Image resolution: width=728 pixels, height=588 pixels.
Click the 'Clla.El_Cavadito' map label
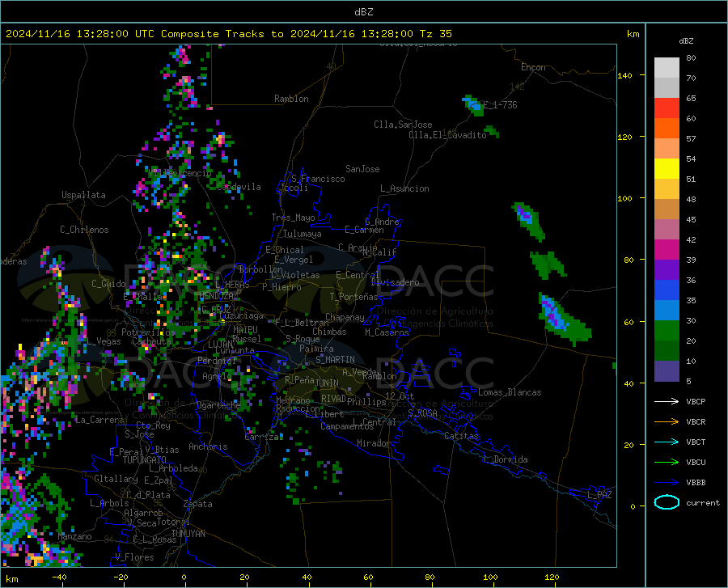pos(447,135)
